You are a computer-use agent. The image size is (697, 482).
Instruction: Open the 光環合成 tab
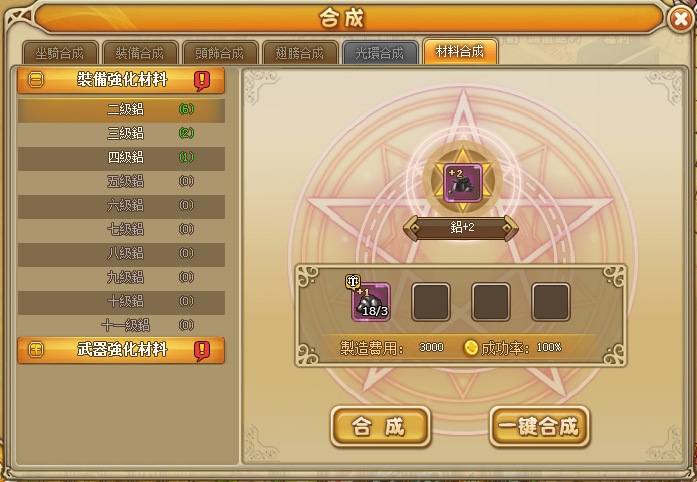(x=380, y=53)
